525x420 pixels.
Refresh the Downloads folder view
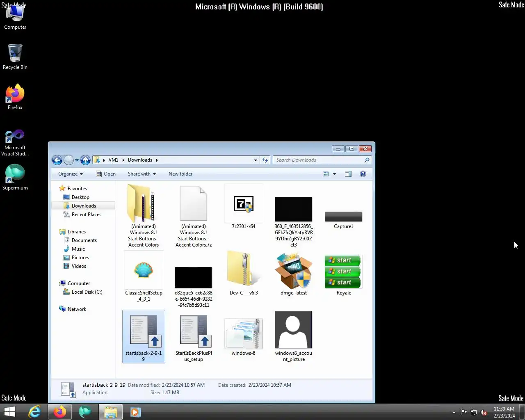point(265,160)
